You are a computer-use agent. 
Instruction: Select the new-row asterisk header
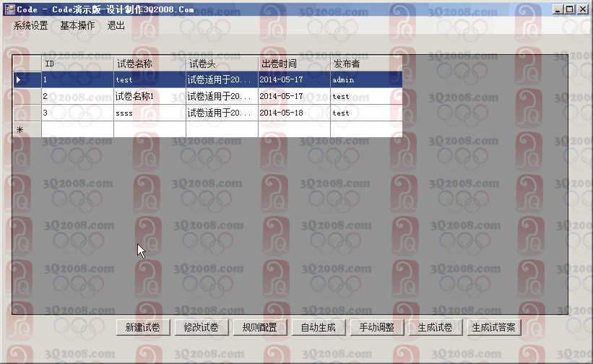(27, 130)
